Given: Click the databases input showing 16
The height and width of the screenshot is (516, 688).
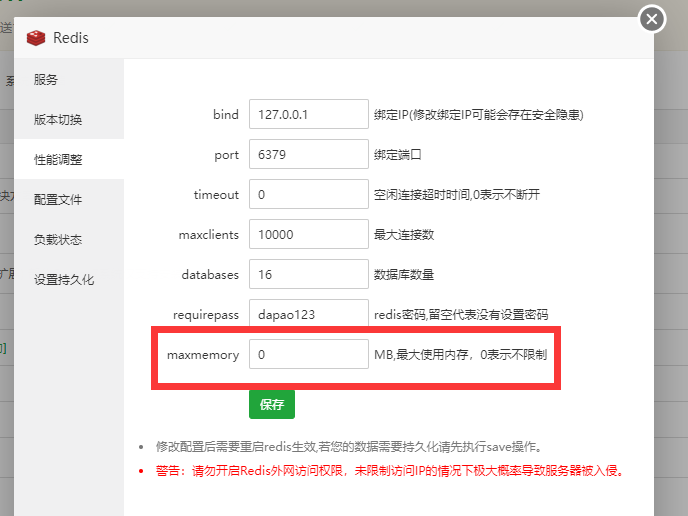Looking at the screenshot, I should pos(309,274).
